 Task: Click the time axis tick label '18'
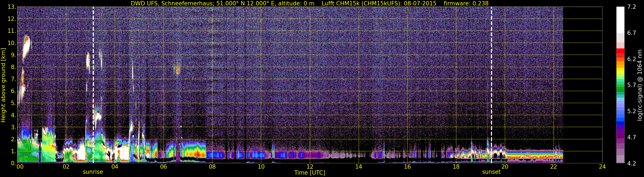point(456,167)
